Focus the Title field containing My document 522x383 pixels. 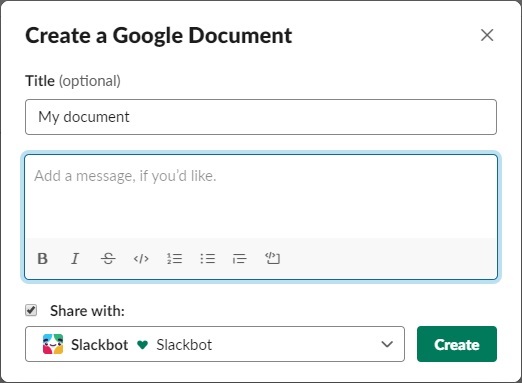261,117
